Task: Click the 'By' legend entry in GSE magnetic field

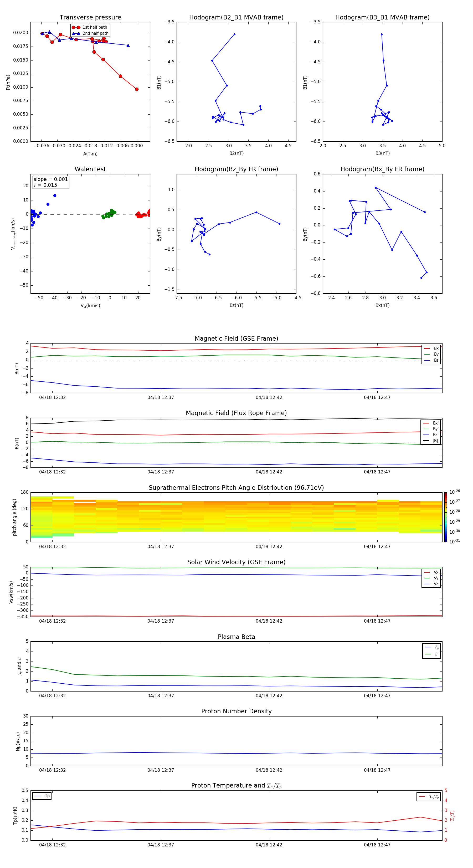Action: (x=431, y=354)
